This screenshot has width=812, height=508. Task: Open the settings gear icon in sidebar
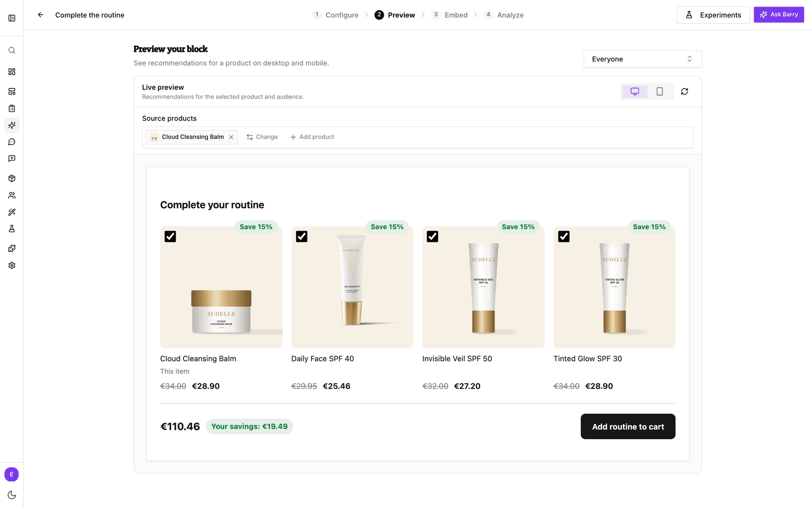(12, 265)
